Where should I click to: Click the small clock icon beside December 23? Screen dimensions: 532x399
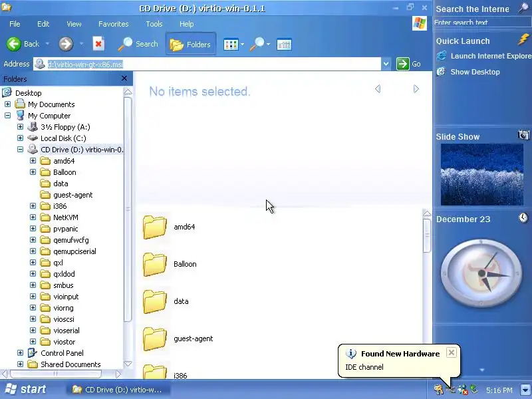coord(524,217)
